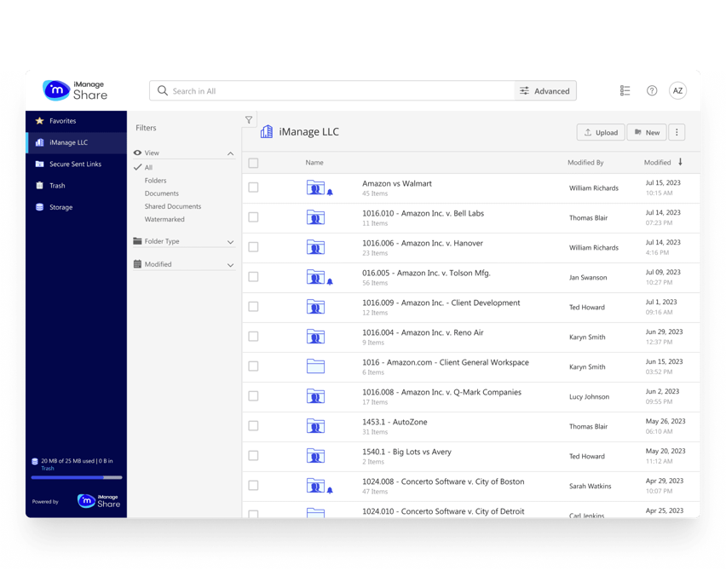
Task: Click "Lucy Johnson" in Modified By column
Action: point(589,397)
